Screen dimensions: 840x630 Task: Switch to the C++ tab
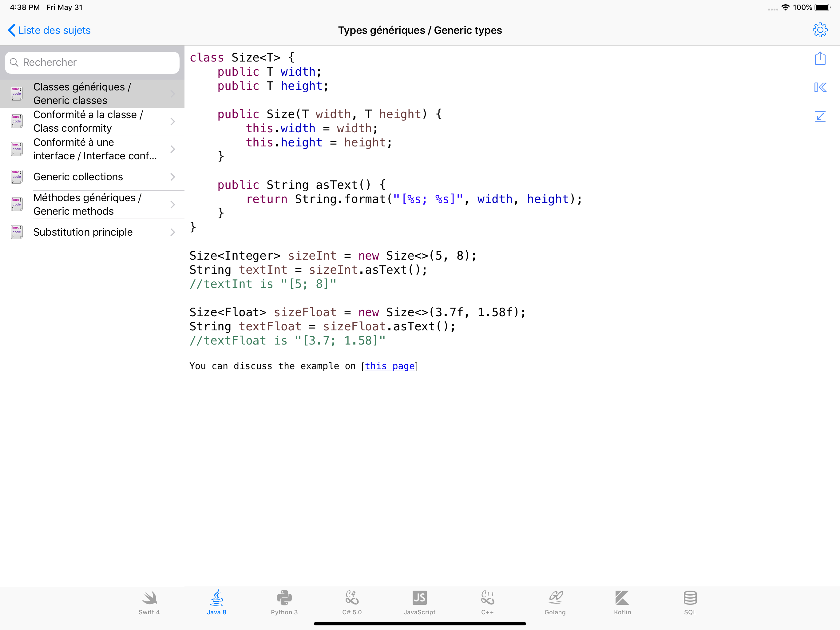(487, 602)
